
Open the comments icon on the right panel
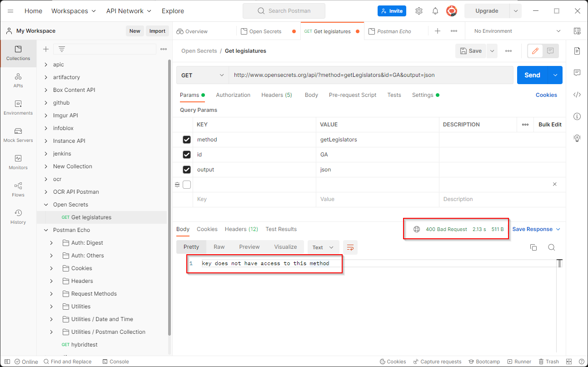coord(577,73)
